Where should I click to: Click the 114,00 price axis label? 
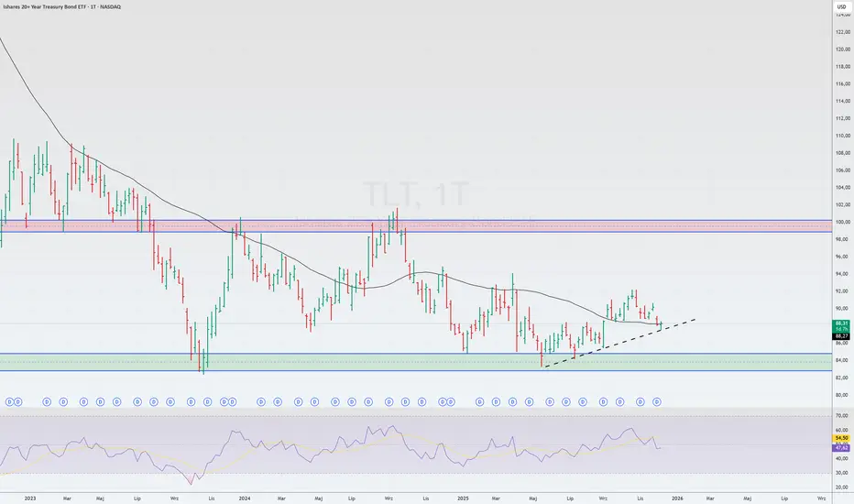click(843, 102)
